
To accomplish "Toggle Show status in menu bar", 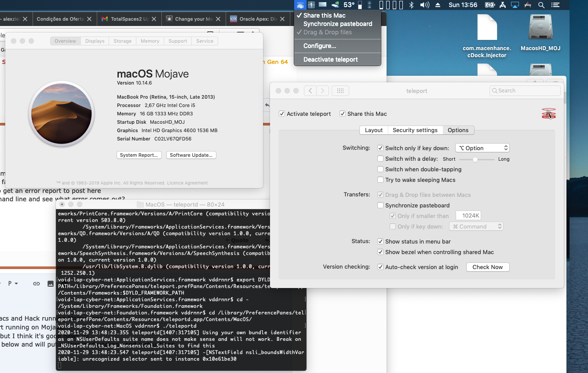I will click(x=380, y=241).
